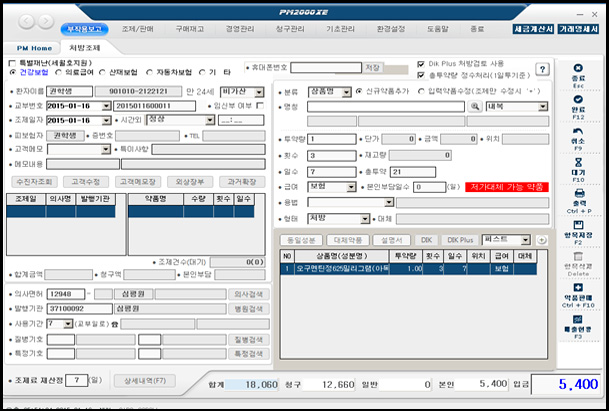Click the 휴대폰번호 input field
This screenshot has height=411, width=609.
(326, 68)
